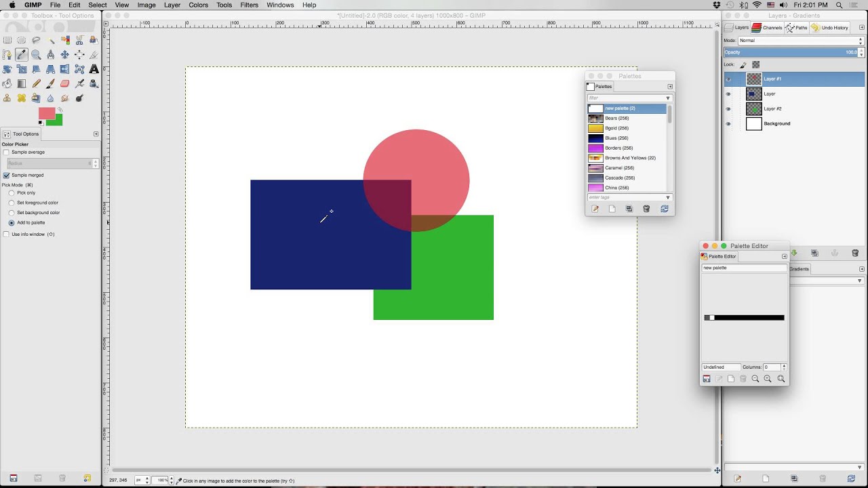Viewport: 868px width, 488px height.
Task: Select the Dodge/Burn tool
Action: click(x=79, y=98)
